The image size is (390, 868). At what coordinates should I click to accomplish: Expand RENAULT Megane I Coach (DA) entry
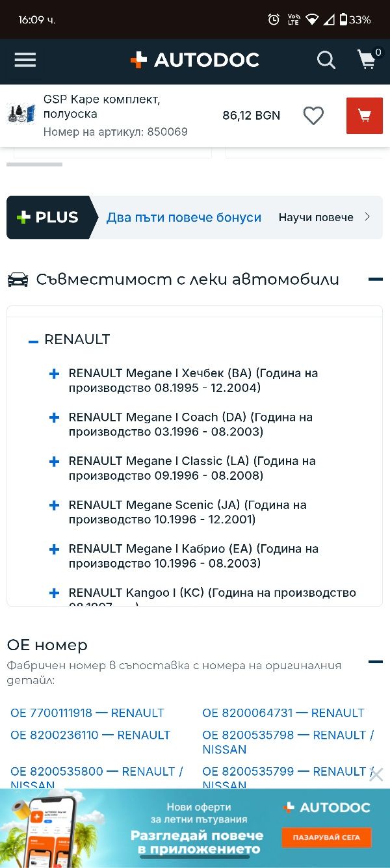[x=55, y=417]
